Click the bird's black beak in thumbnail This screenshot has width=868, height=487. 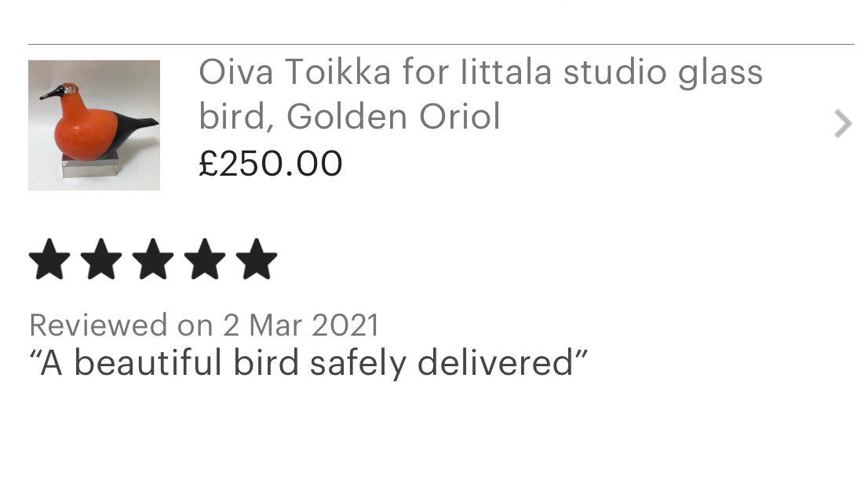tap(51, 94)
